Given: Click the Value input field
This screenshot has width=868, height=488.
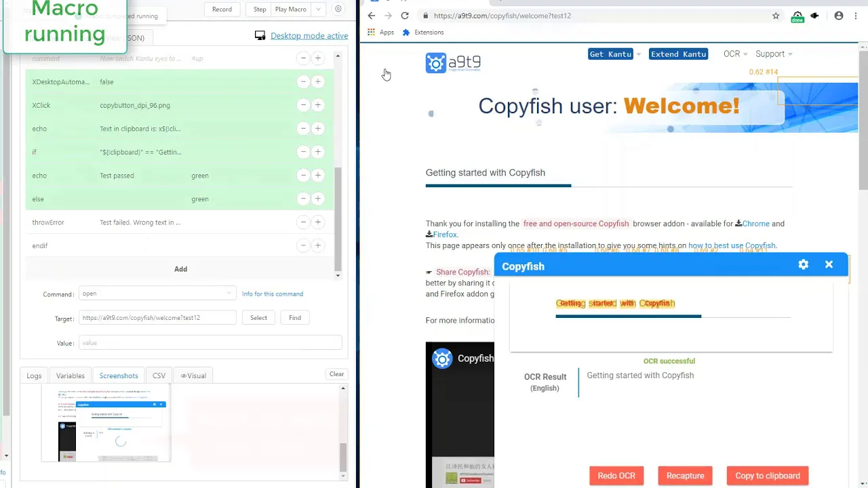Looking at the screenshot, I should [x=210, y=343].
